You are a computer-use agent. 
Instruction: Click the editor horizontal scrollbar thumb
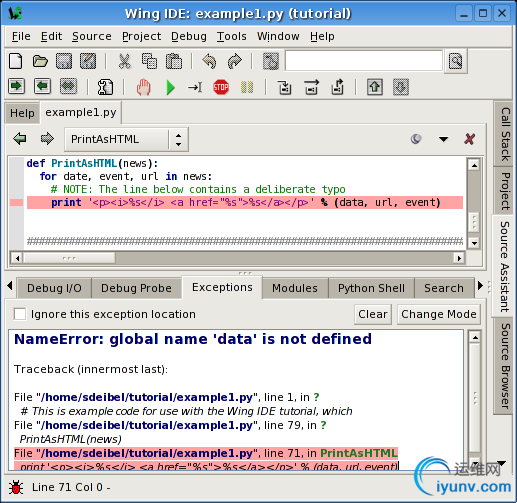click(x=69, y=258)
